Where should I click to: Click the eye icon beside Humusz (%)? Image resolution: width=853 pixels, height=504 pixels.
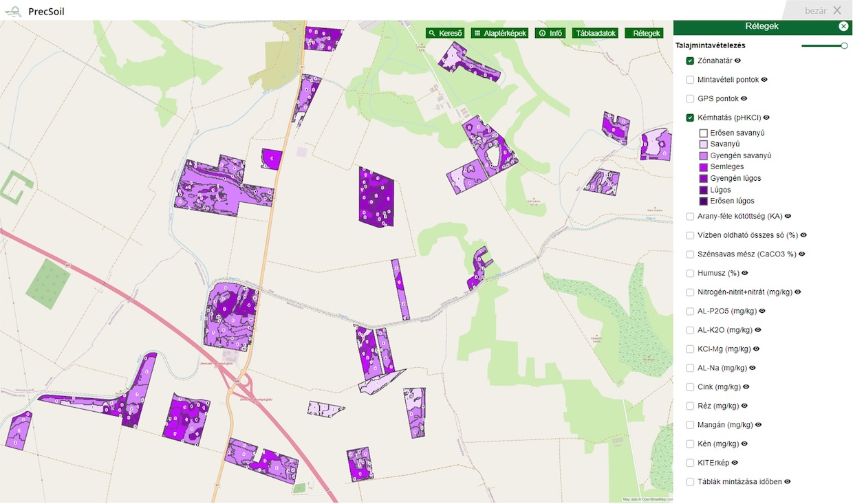coord(745,273)
